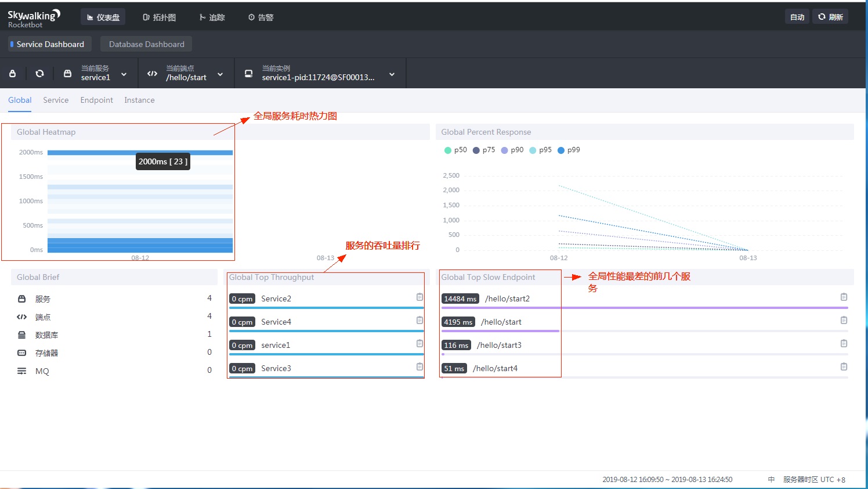
Task: Switch language with 中 button
Action: tap(771, 480)
